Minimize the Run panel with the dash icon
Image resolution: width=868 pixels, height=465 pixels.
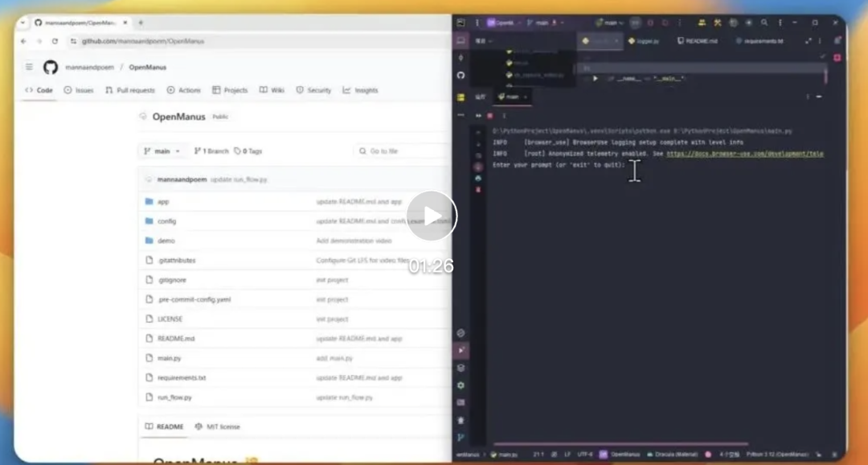[819, 97]
